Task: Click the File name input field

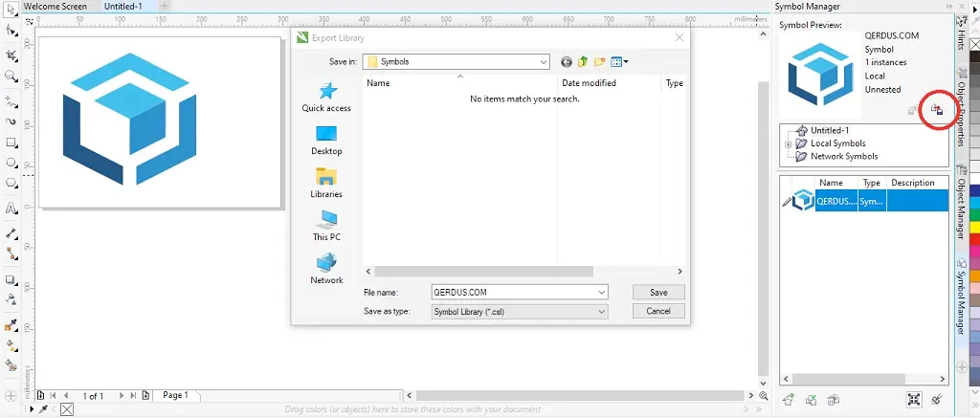Action: tap(514, 292)
